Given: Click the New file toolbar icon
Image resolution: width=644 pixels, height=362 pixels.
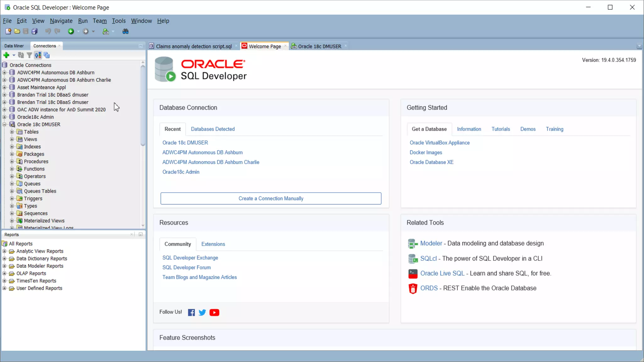Looking at the screenshot, I should point(8,31).
